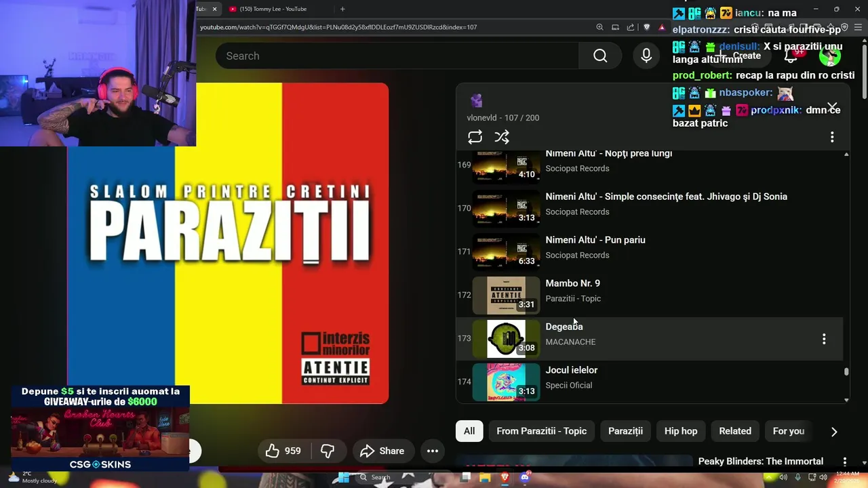The height and width of the screenshot is (488, 868).
Task: Click Peaky Blinders: The Immortal title
Action: click(761, 462)
